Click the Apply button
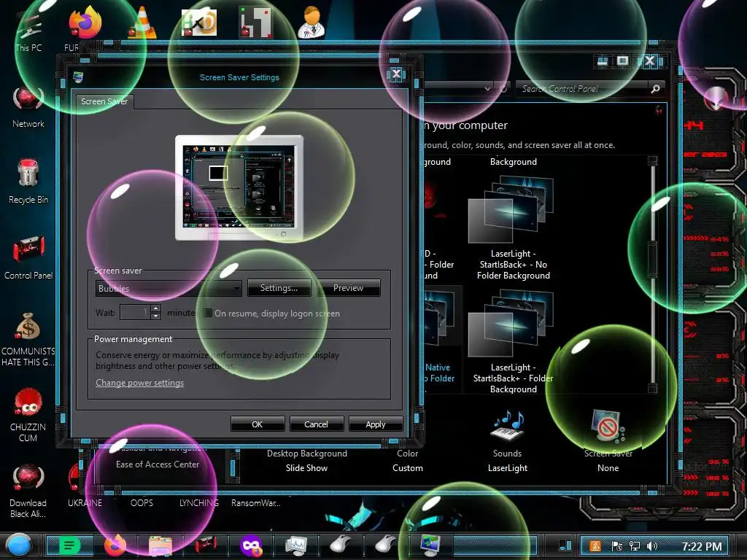 pos(376,424)
